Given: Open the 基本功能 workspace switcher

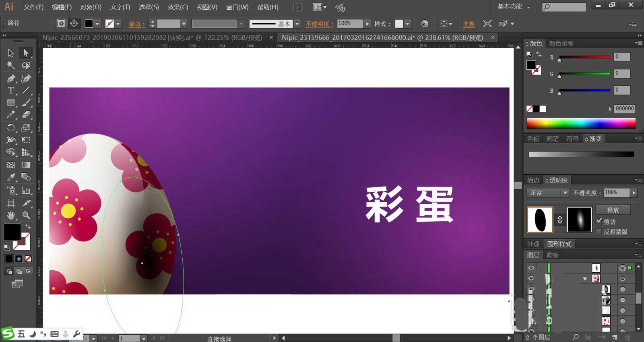Looking at the screenshot, I should point(514,6).
